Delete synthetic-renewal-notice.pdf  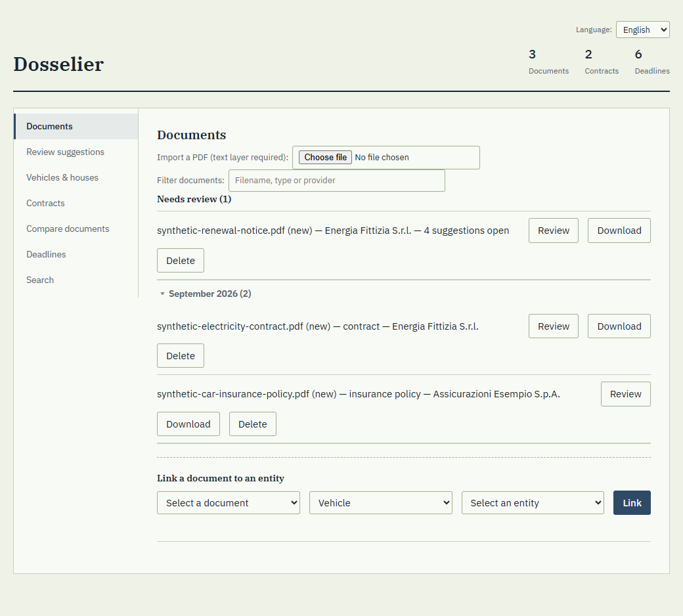click(181, 261)
